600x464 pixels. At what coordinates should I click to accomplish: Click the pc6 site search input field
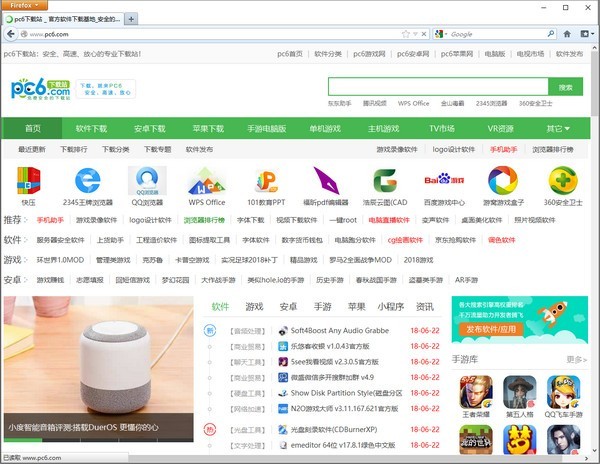point(438,87)
